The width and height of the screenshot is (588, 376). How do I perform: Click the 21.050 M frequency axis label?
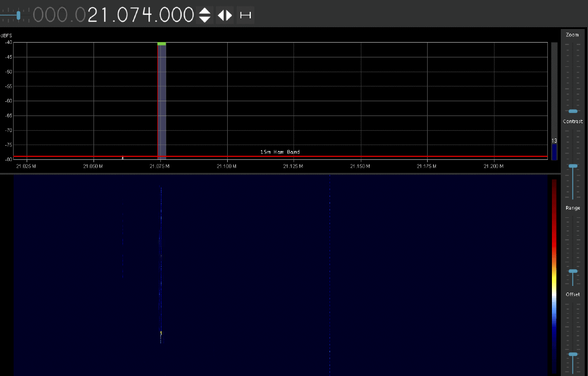[93, 166]
